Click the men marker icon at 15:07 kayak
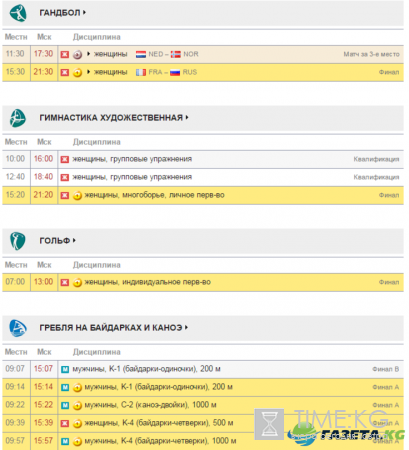Screen dimensions: 409x450 coord(65,369)
